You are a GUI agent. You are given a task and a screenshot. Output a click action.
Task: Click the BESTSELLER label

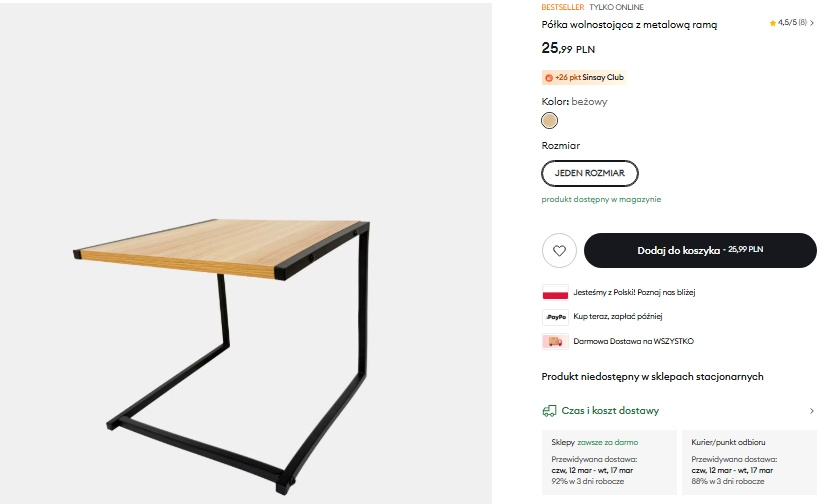click(563, 6)
